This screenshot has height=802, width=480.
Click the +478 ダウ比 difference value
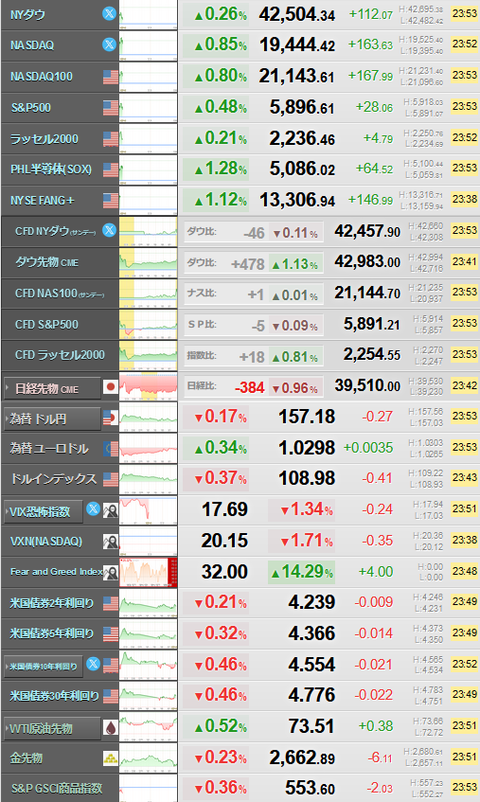[x=248, y=264]
